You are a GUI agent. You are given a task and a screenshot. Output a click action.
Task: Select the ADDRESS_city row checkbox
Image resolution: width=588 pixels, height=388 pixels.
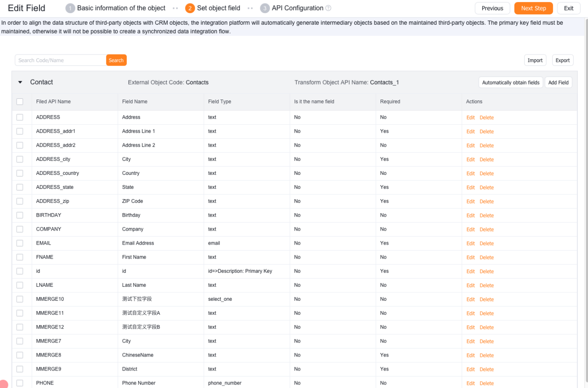click(20, 159)
